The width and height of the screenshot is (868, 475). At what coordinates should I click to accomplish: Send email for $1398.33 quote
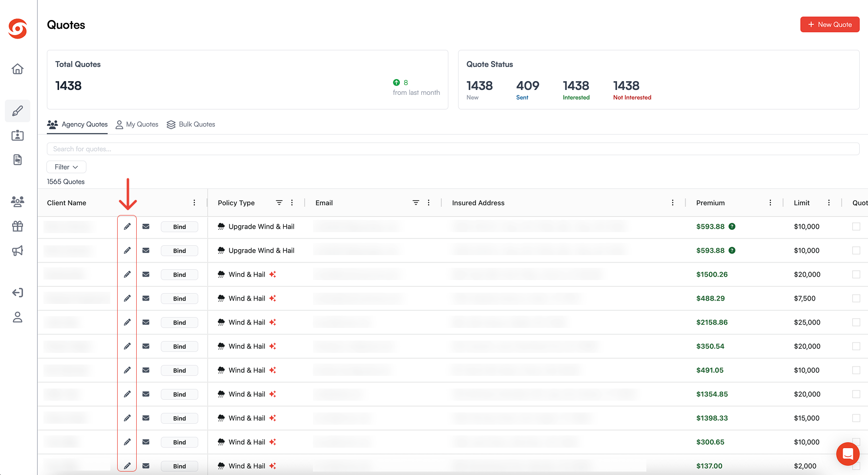pos(146,418)
